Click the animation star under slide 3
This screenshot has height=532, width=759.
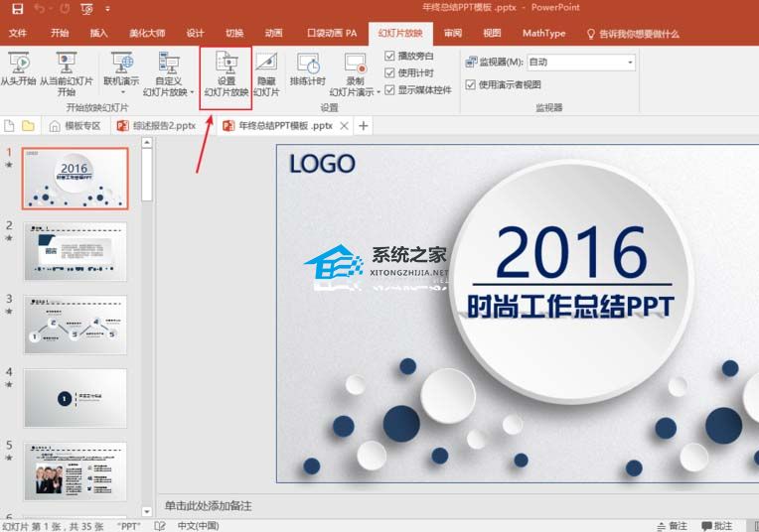click(9, 311)
